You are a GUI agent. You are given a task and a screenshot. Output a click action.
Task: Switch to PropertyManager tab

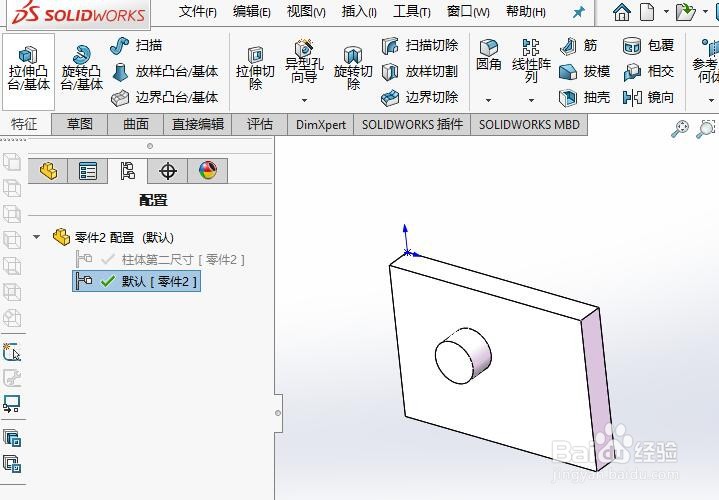[88, 171]
